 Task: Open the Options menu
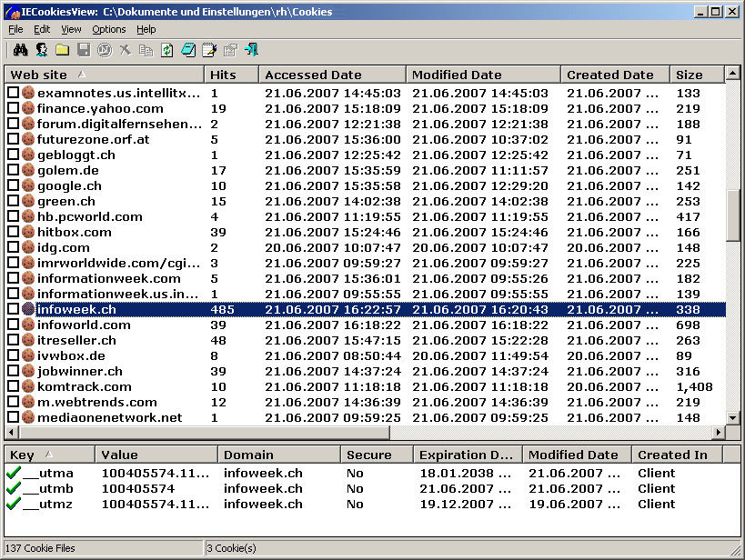[109, 29]
